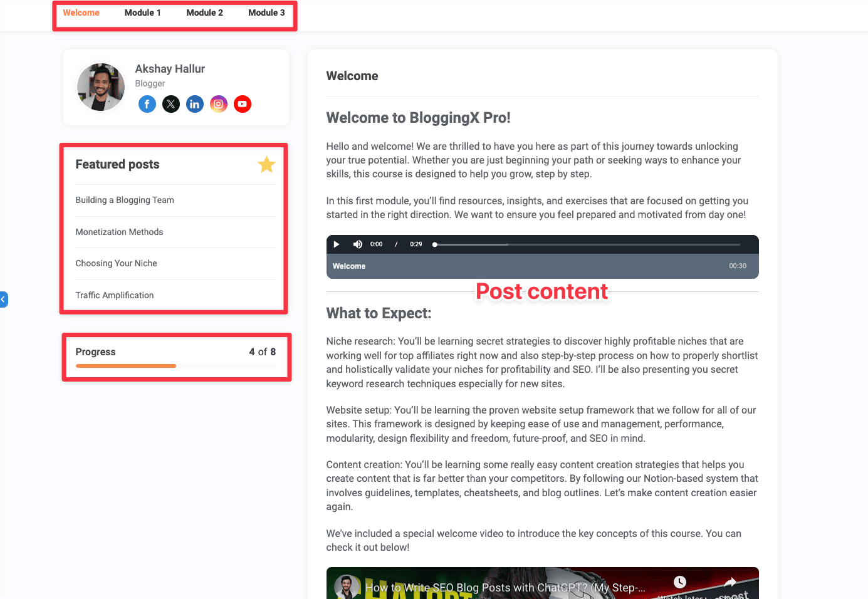Open the Instagram social icon
This screenshot has height=599, width=868.
[x=219, y=104]
